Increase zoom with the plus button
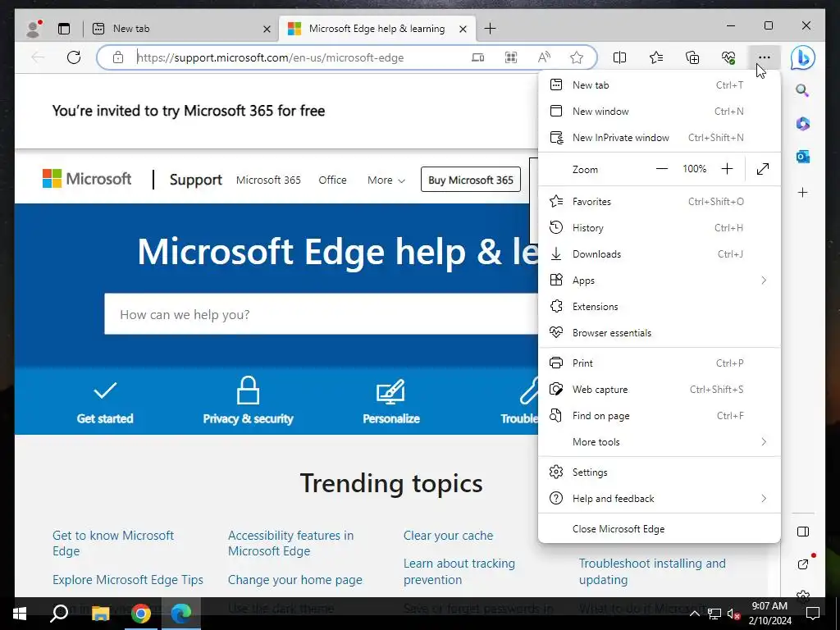The image size is (840, 630). coord(727,169)
